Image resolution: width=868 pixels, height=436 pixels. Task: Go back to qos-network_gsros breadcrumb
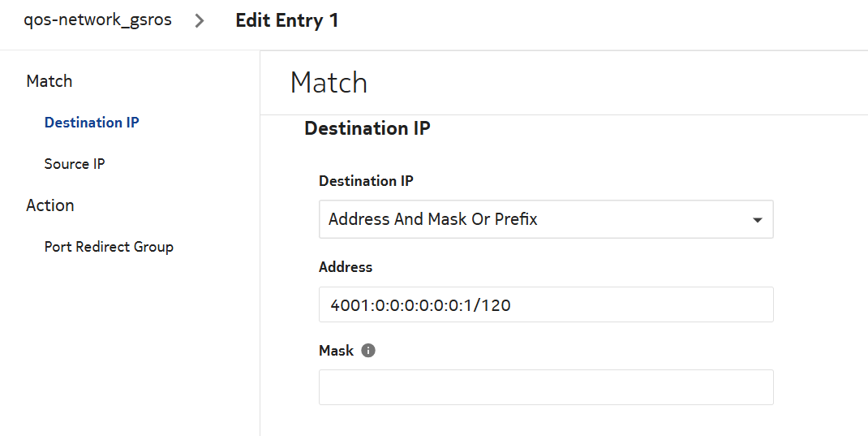[98, 20]
